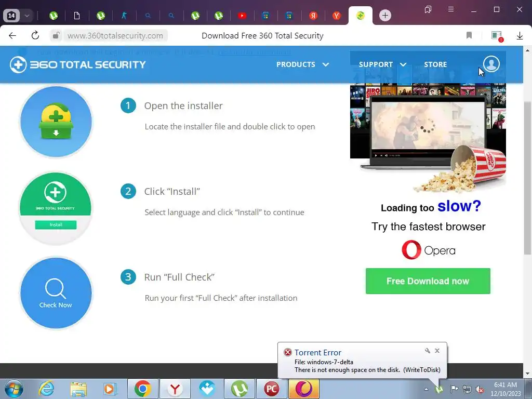Switch to the YouTube tab
This screenshot has height=399, width=532.
click(242, 16)
